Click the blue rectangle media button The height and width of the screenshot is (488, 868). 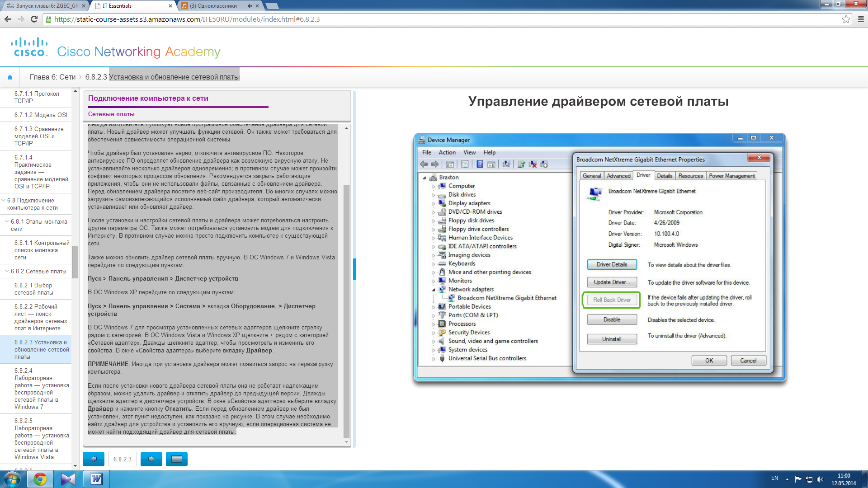tap(177, 459)
